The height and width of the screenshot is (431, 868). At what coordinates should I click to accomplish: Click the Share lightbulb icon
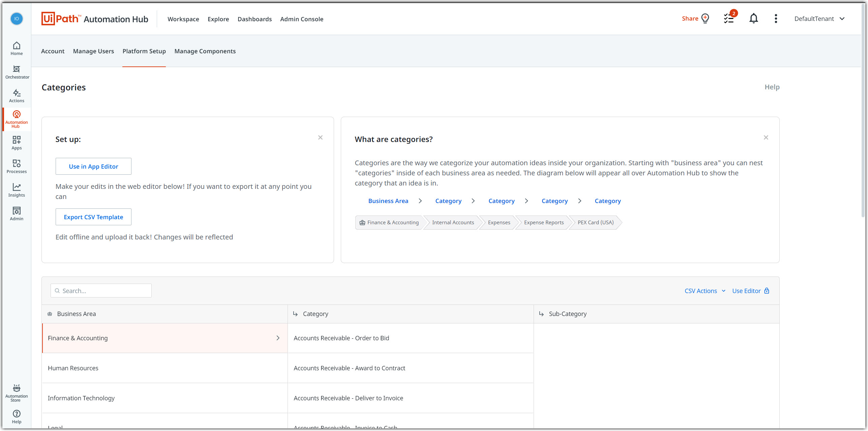coord(705,19)
